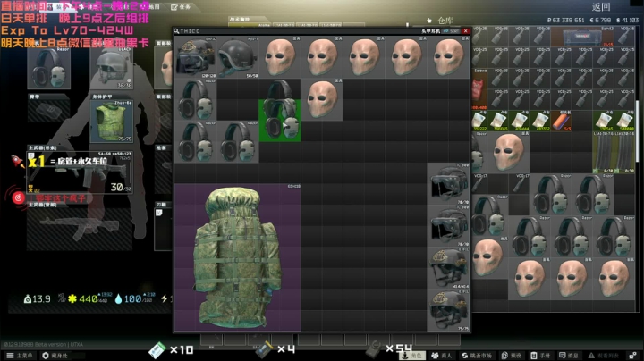Select the SA-58 rifle in primary weapon slot
Screen dimensions: 644x361
(80, 172)
